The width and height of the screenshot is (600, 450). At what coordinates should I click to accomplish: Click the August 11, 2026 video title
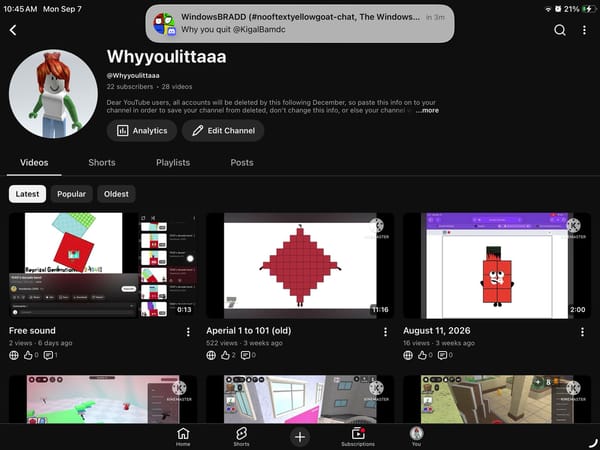pos(437,331)
